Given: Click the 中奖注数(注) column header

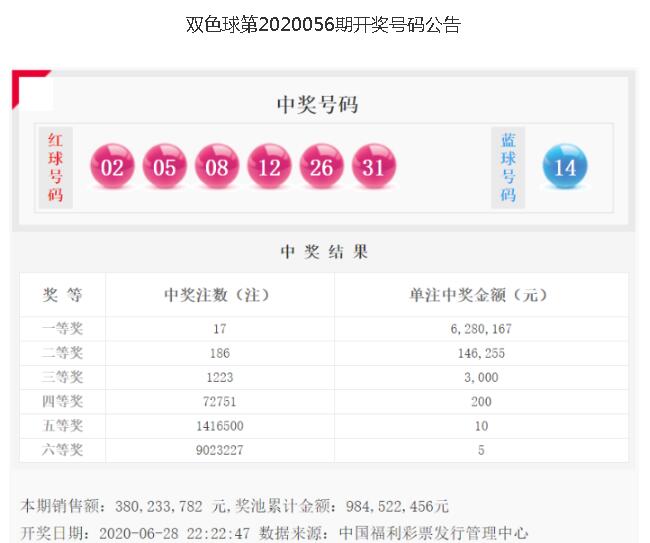Looking at the screenshot, I should click(219, 295).
